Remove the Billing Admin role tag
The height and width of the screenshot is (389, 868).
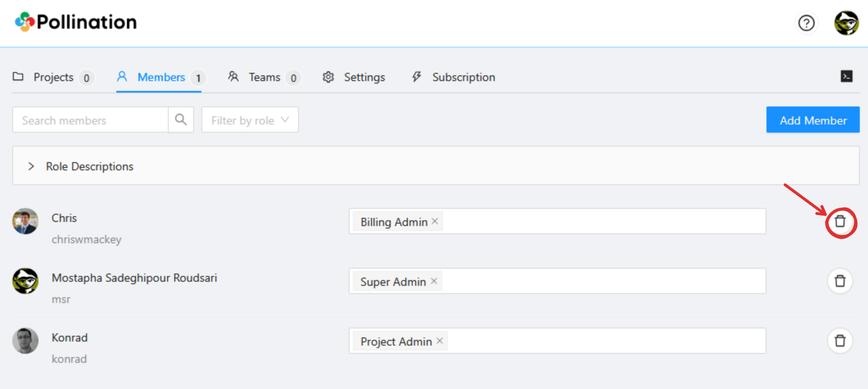coord(435,222)
